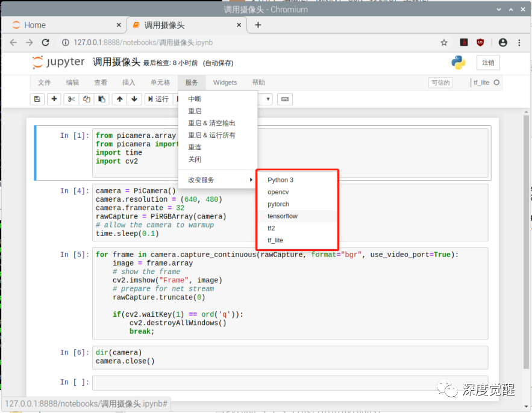Screen dimensions: 532x413
Task: Click the browser forward arrow
Action: coord(30,42)
